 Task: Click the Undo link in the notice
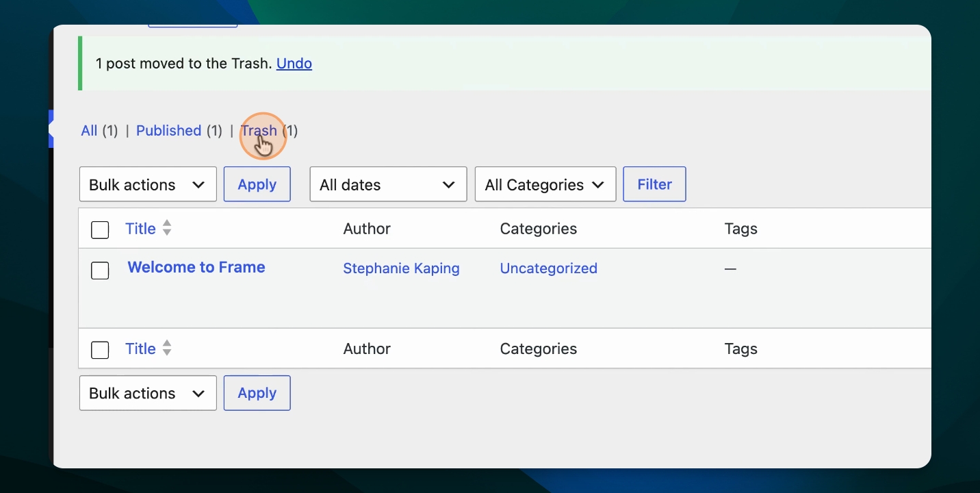pos(294,63)
